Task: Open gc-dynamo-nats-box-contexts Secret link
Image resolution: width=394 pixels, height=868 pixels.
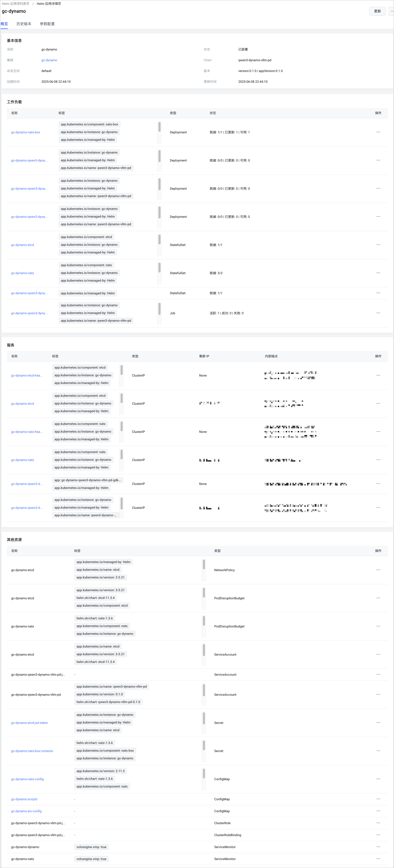Action: point(32,751)
